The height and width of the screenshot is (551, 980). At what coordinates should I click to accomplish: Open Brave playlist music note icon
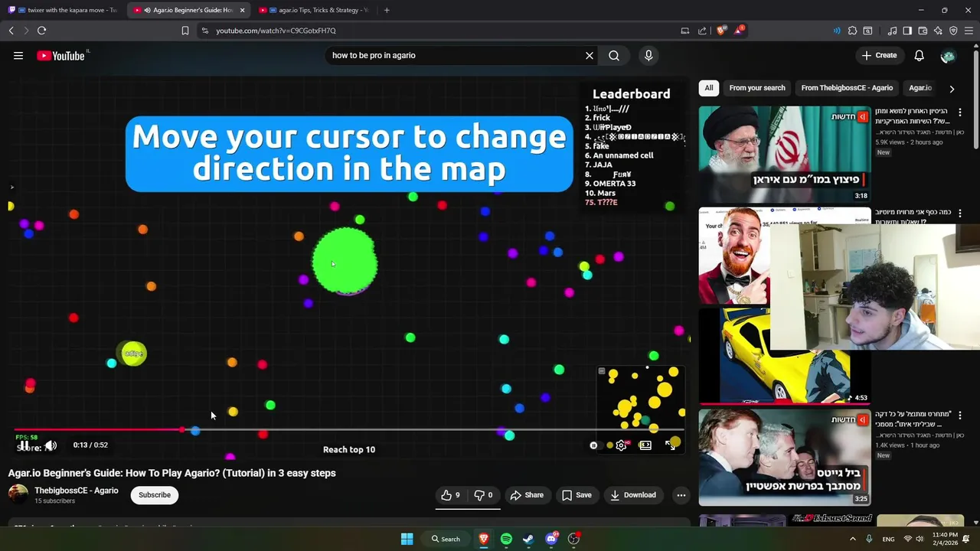pos(892,31)
